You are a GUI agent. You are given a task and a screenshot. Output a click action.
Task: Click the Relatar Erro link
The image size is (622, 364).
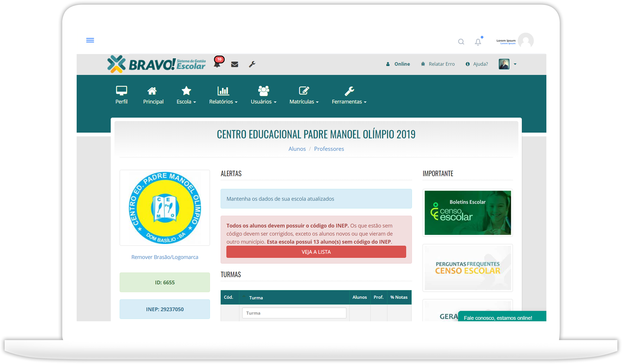(x=438, y=64)
